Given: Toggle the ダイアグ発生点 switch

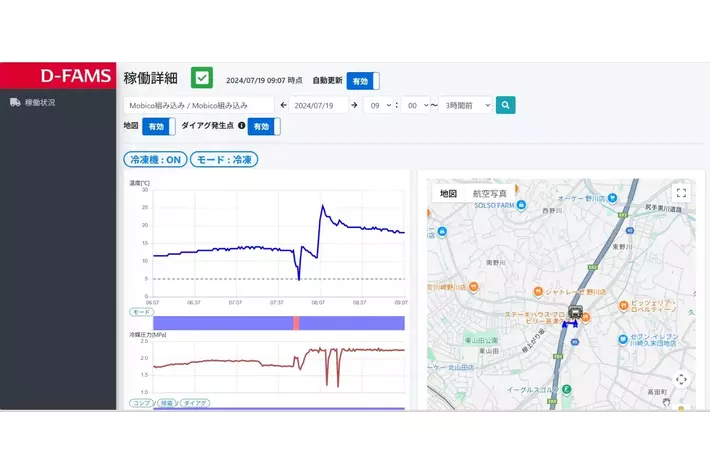Looking at the screenshot, I should click(x=264, y=127).
